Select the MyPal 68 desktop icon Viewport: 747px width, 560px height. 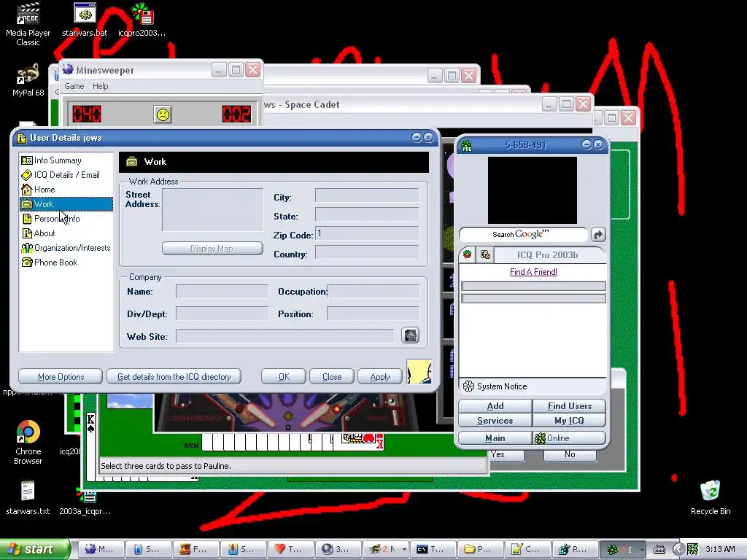pyautogui.click(x=28, y=80)
